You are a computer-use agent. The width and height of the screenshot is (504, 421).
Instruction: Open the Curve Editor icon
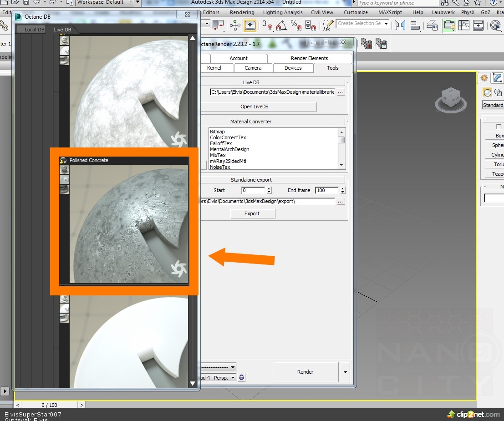[464, 25]
